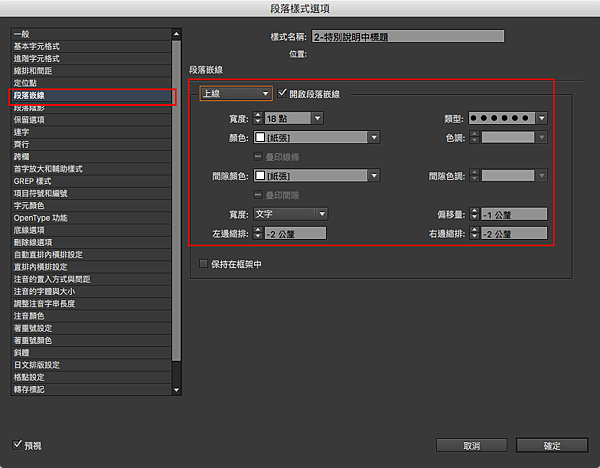Click the 色調 stepper arrows
This screenshot has height=468, width=600.
click(474, 137)
